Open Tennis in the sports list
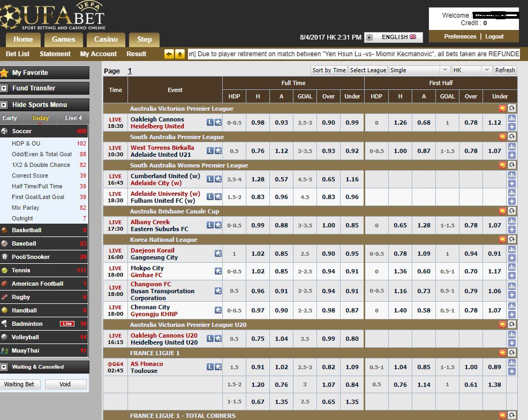The height and width of the screenshot is (420, 528). (x=21, y=270)
